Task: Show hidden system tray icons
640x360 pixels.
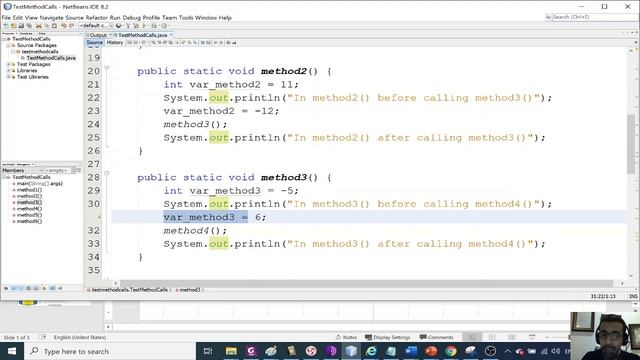Action: pos(507,351)
